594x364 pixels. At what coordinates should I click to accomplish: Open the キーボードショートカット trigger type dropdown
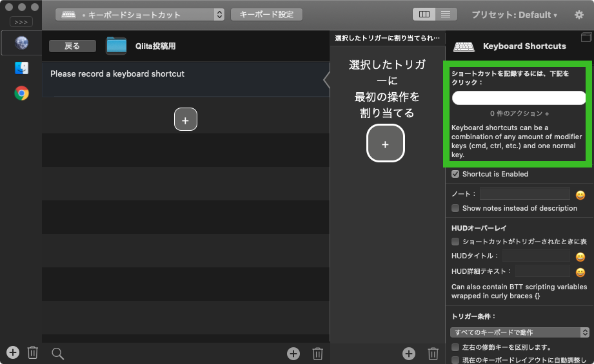(140, 15)
